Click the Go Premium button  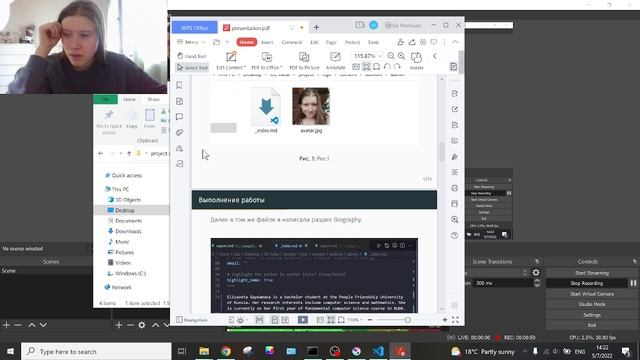(403, 25)
